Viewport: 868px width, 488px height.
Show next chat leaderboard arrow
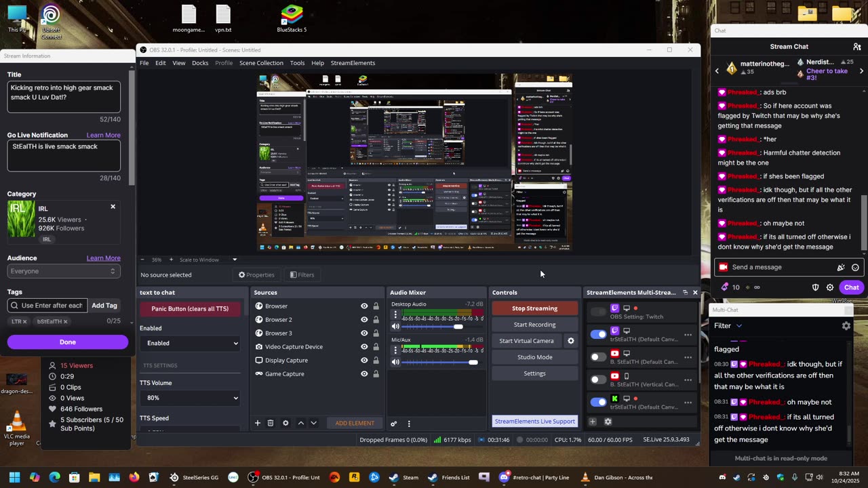pyautogui.click(x=862, y=70)
